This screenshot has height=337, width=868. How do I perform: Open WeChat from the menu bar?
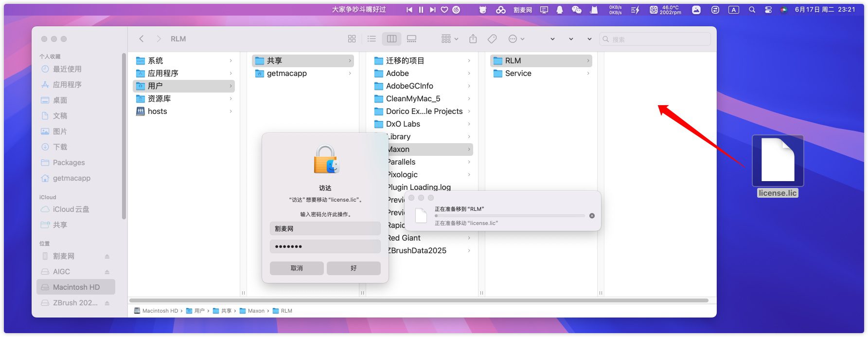[x=576, y=10]
